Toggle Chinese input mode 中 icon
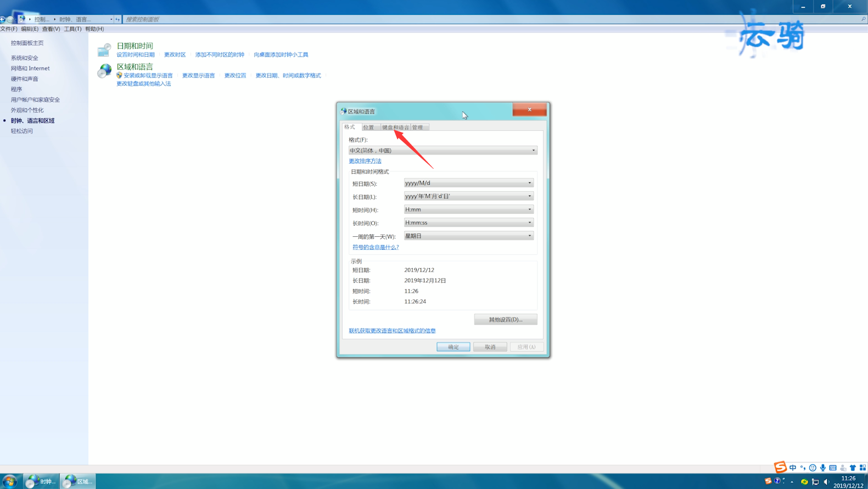This screenshot has height=489, width=868. coord(793,468)
